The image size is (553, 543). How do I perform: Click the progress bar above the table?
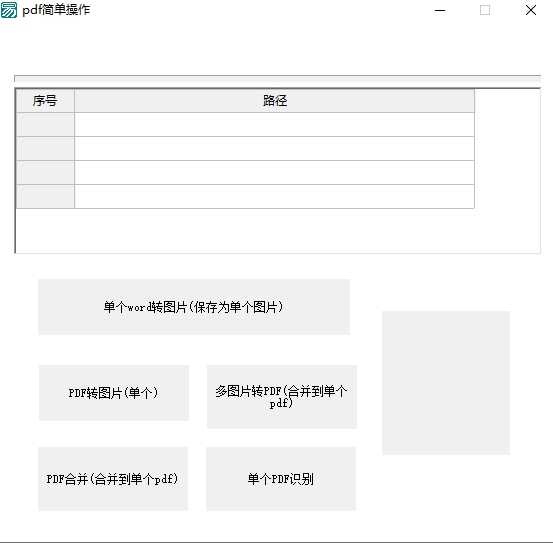click(277, 79)
